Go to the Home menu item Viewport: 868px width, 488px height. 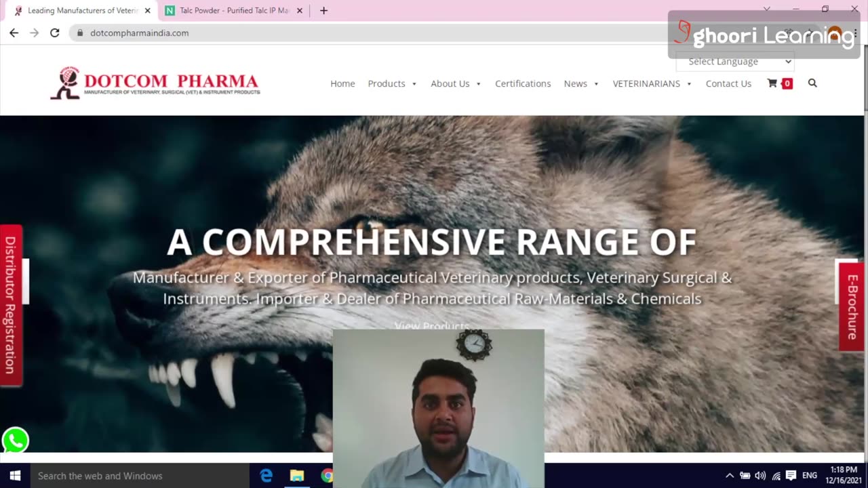(x=342, y=83)
